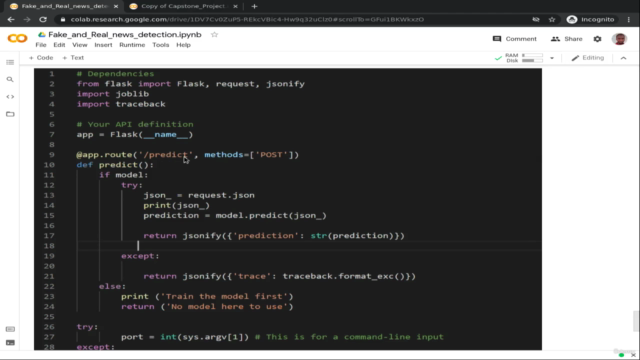Click the 'def predict():' line
The width and height of the screenshot is (640, 360).
pos(115,165)
